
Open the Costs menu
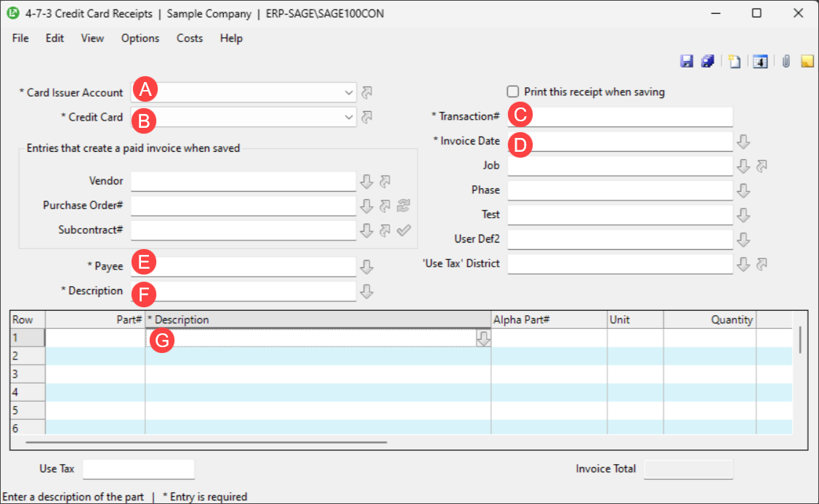pos(189,38)
